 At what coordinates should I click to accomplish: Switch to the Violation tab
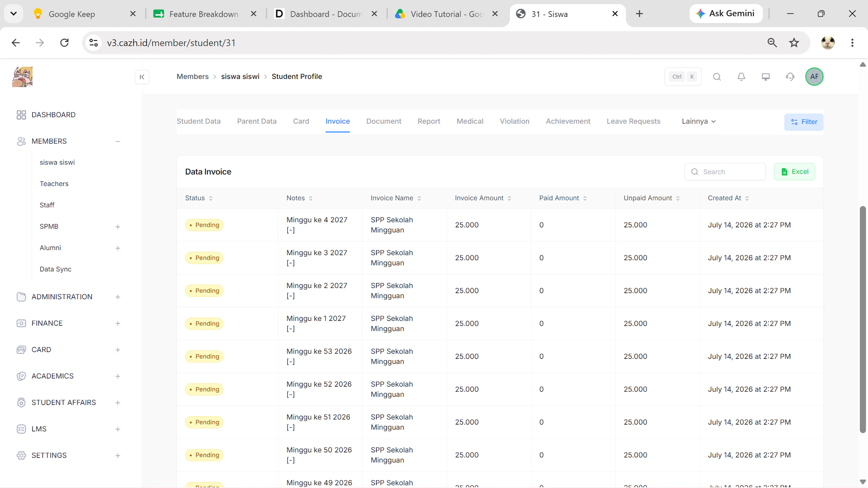(514, 121)
